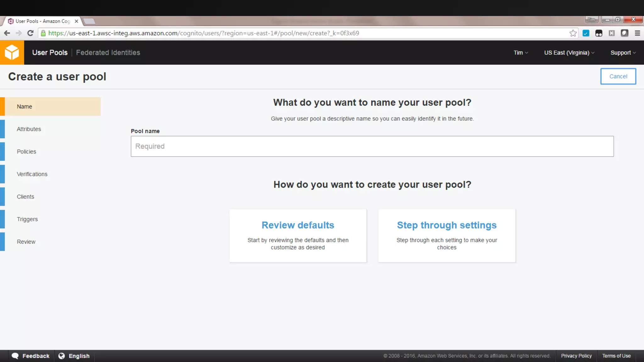The image size is (644, 362).
Task: Open the Chrome hamburger menu
Action: (637, 33)
